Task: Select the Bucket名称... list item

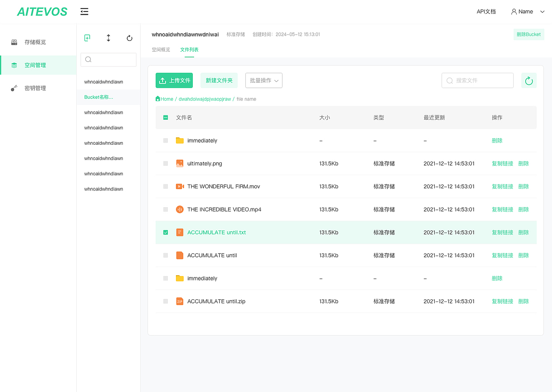Action: pyautogui.click(x=108, y=97)
